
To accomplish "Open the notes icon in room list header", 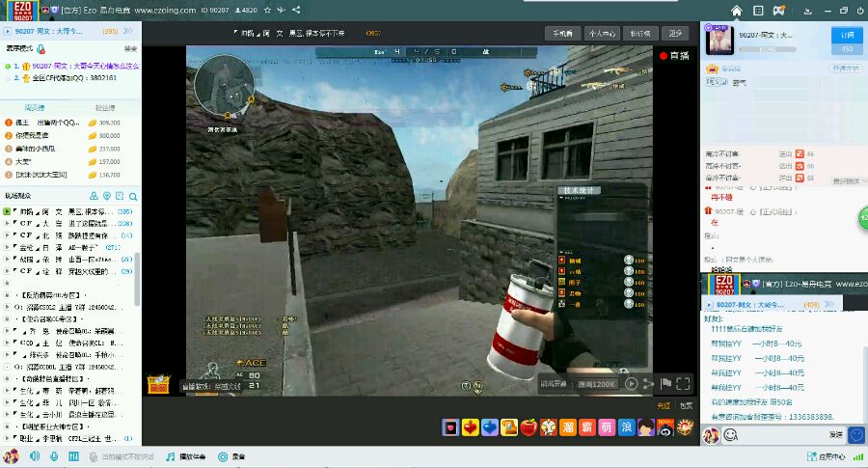I will (x=120, y=196).
